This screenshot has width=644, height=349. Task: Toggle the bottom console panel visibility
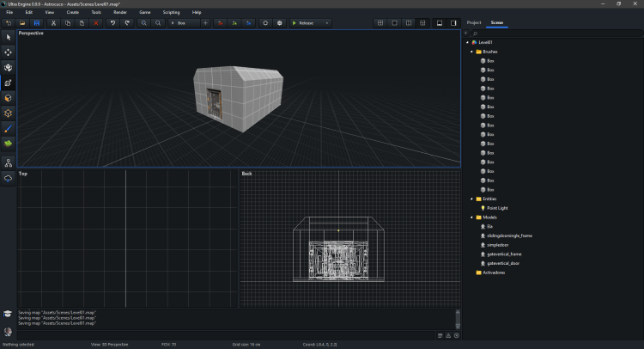[438, 22]
